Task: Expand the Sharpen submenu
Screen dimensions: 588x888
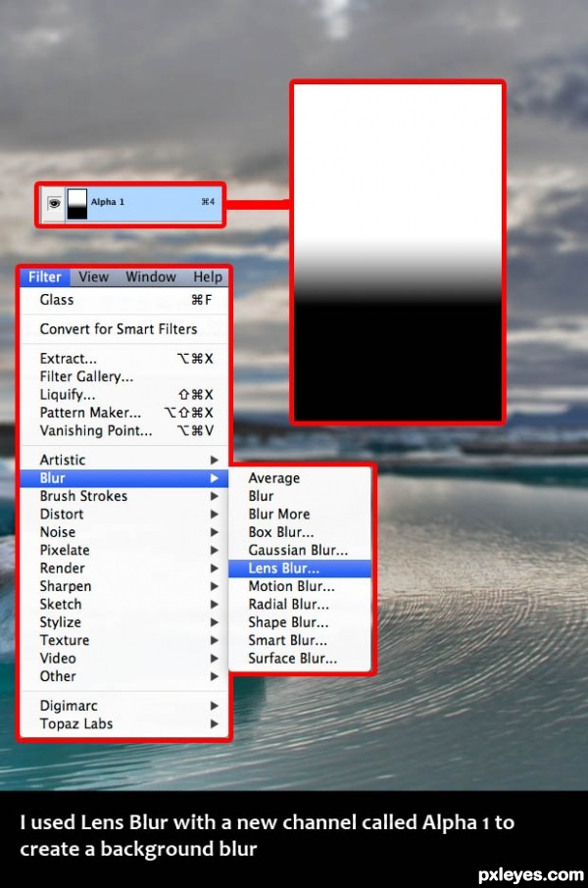Action: point(124,586)
